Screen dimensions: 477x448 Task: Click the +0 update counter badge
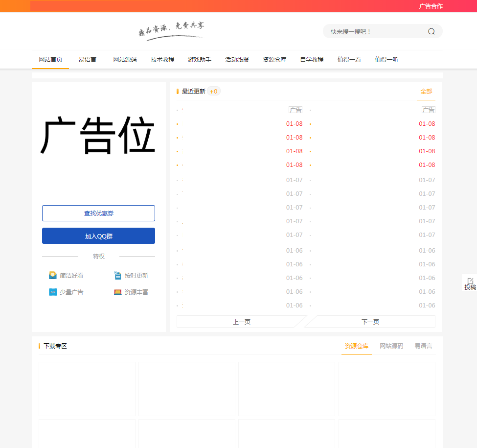pyautogui.click(x=213, y=91)
